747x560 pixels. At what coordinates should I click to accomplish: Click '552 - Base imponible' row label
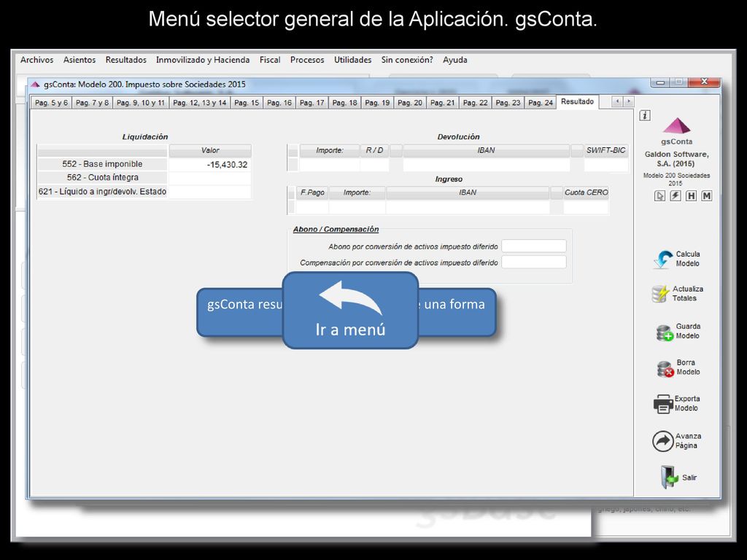point(102,164)
